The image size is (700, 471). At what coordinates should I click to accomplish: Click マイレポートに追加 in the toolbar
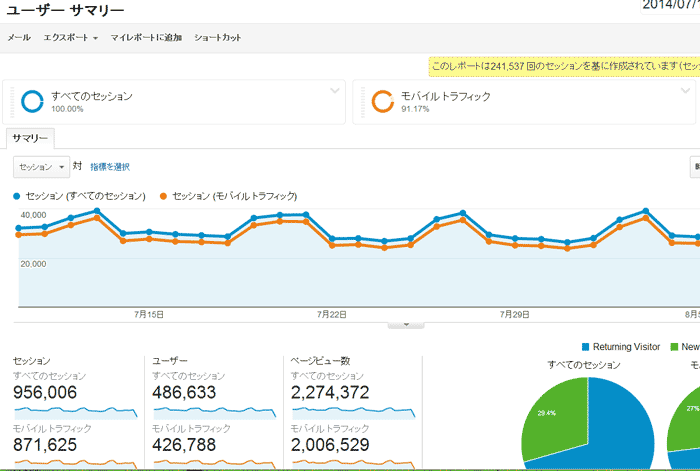coord(146,38)
